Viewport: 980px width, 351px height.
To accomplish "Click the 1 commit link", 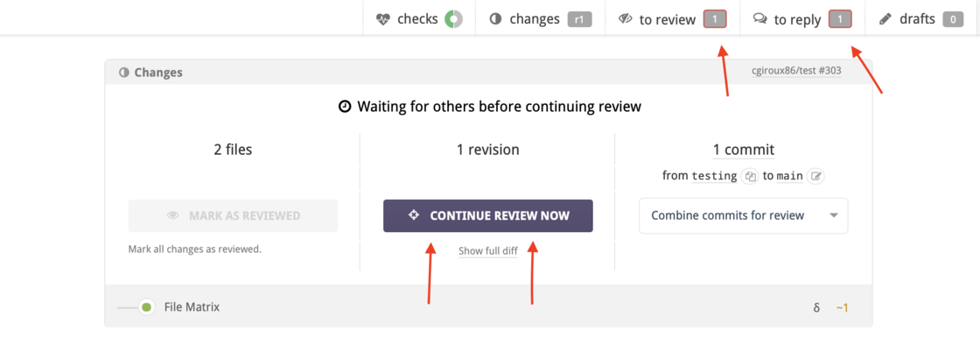I will pos(743,150).
